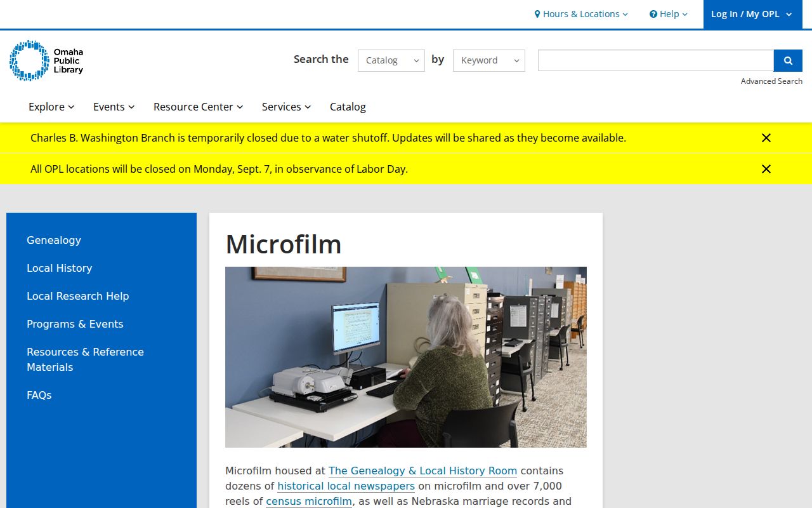The height and width of the screenshot is (508, 812).
Task: Click the Microfilm page heading
Action: (x=284, y=244)
